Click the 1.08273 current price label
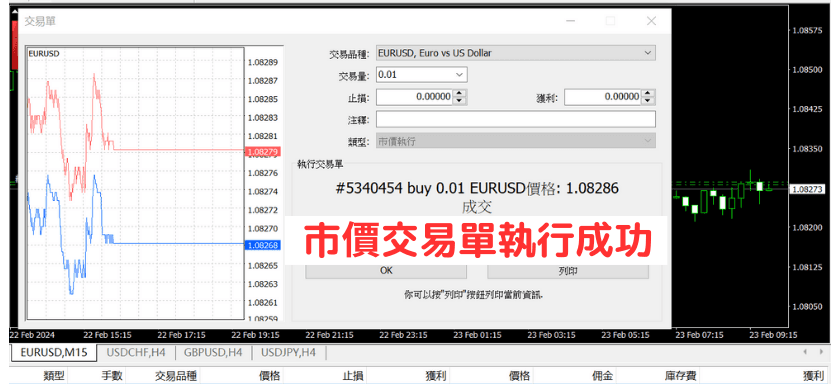Screen dimensions: 840x384 807,189
